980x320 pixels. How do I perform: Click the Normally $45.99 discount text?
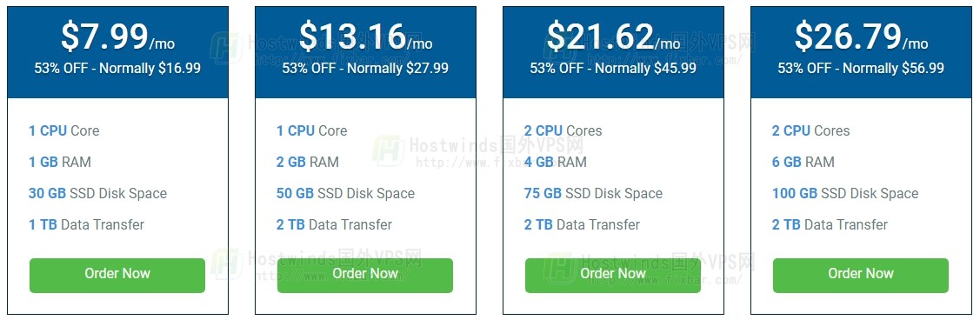pos(645,68)
